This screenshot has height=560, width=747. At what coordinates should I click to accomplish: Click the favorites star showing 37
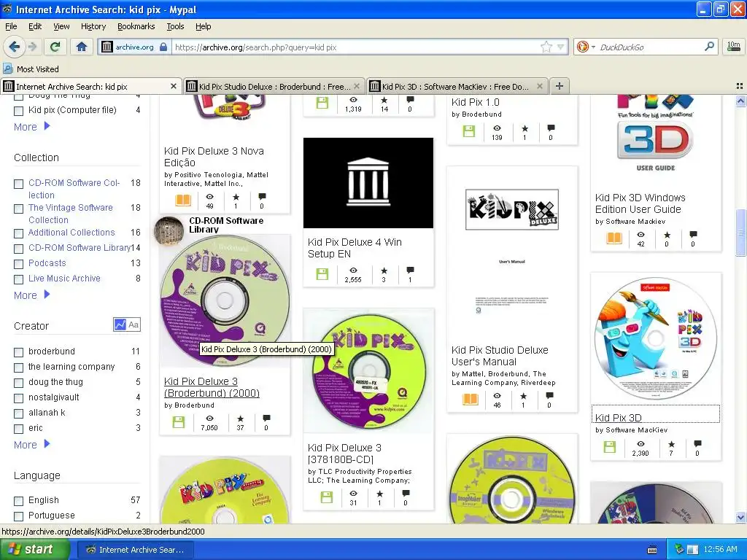(x=241, y=418)
